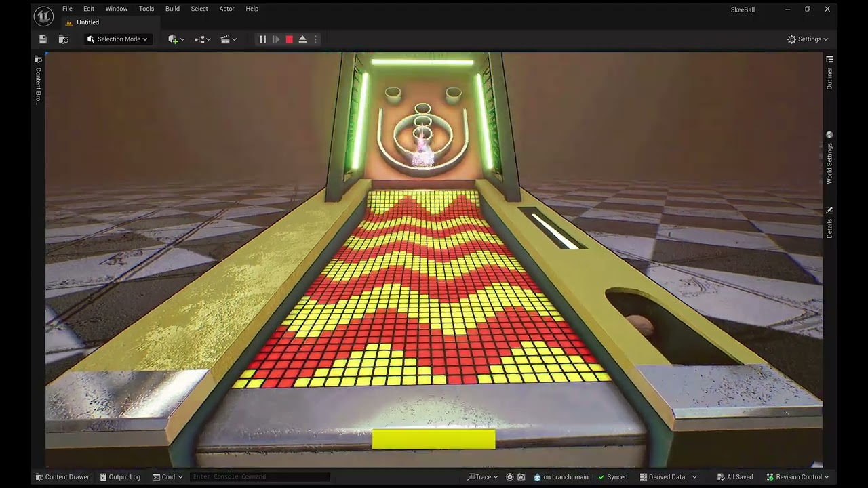Open the Window menu

point(117,9)
